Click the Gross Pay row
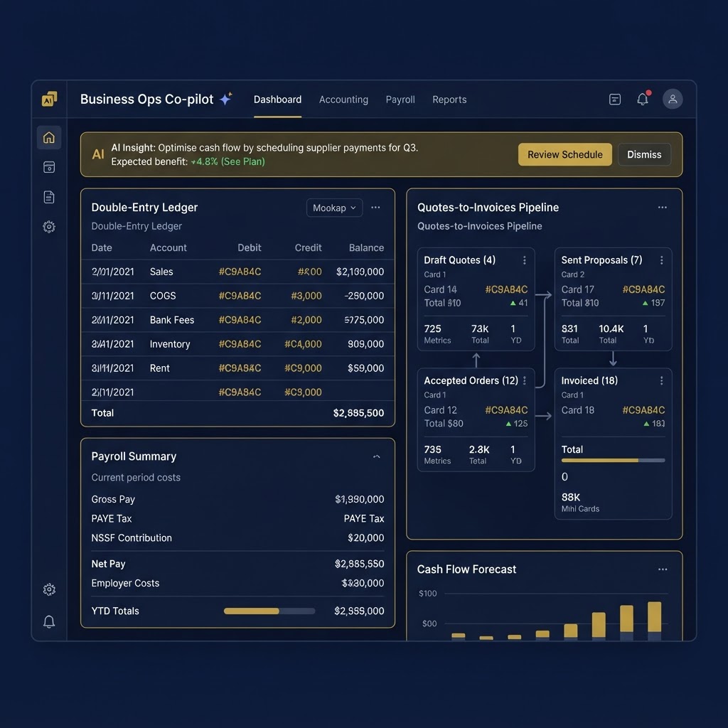The image size is (728, 728). tap(237, 500)
